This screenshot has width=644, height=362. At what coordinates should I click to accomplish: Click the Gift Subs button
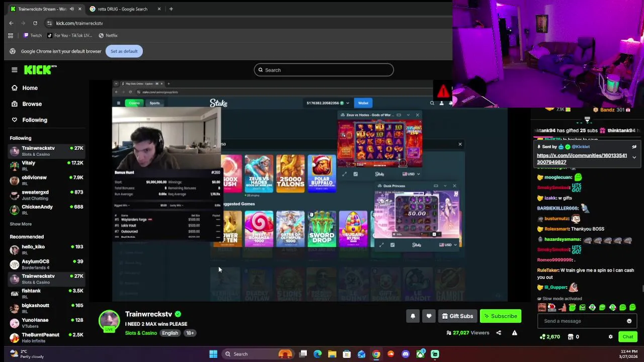(457, 316)
